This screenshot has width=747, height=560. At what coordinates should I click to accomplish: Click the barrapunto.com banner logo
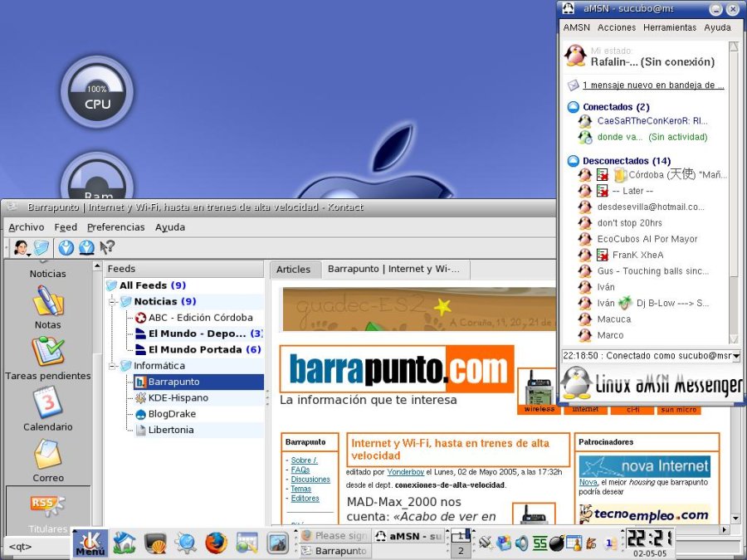[x=398, y=369]
